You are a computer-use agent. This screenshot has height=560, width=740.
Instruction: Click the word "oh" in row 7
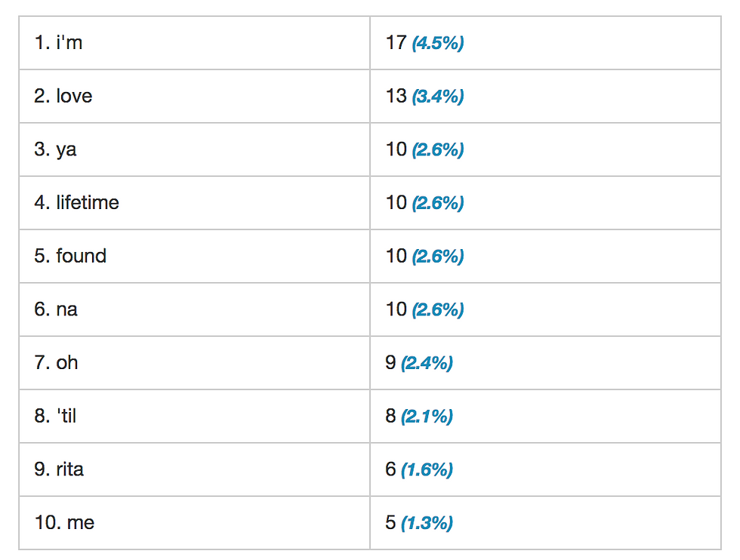[67, 362]
